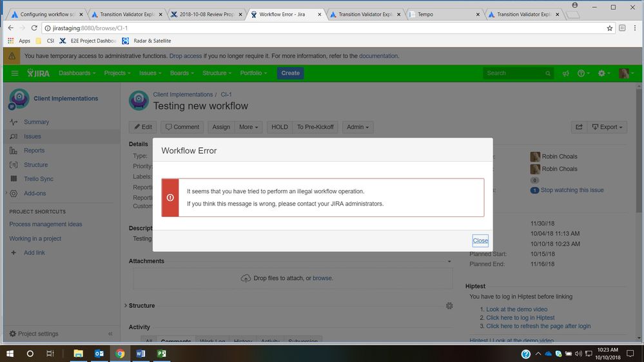The image size is (644, 362).
Task: Open the Projects dropdown menu
Action: point(117,73)
